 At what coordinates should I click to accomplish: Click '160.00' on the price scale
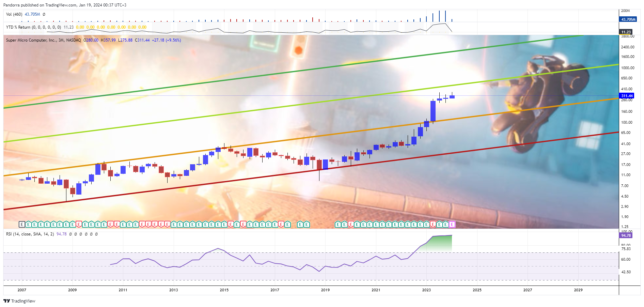click(x=627, y=111)
